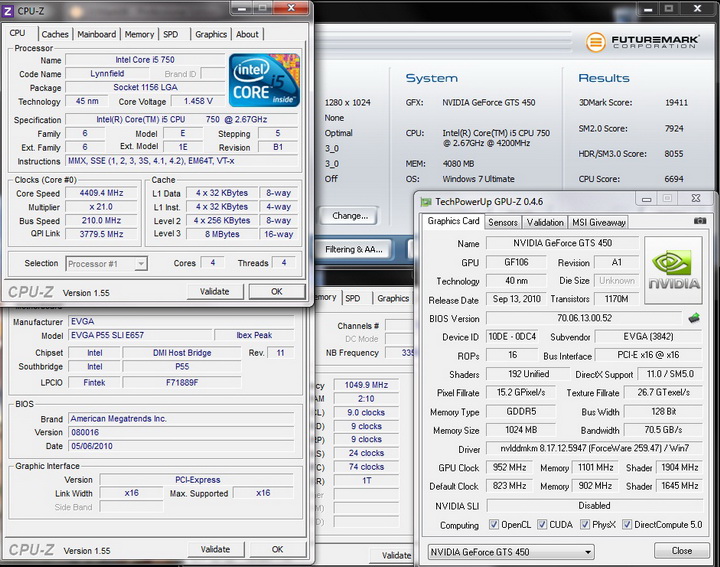Click the Shader clock value 1904 MHz
720x567 pixels.
680,467
